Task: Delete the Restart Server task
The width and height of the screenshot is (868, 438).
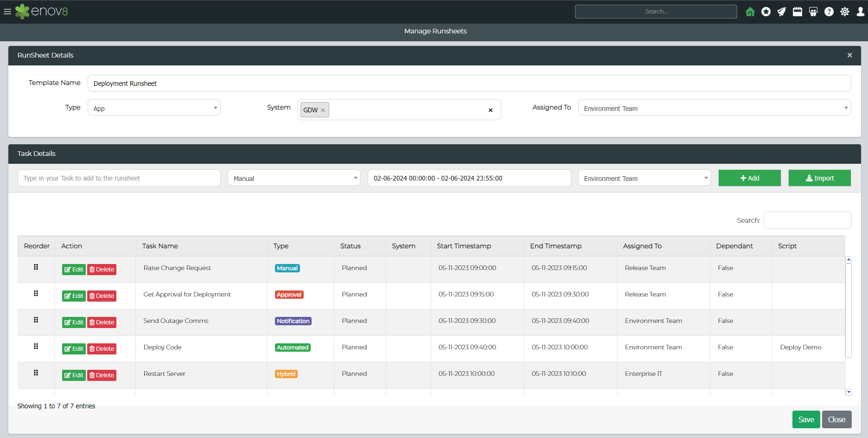Action: tap(102, 375)
